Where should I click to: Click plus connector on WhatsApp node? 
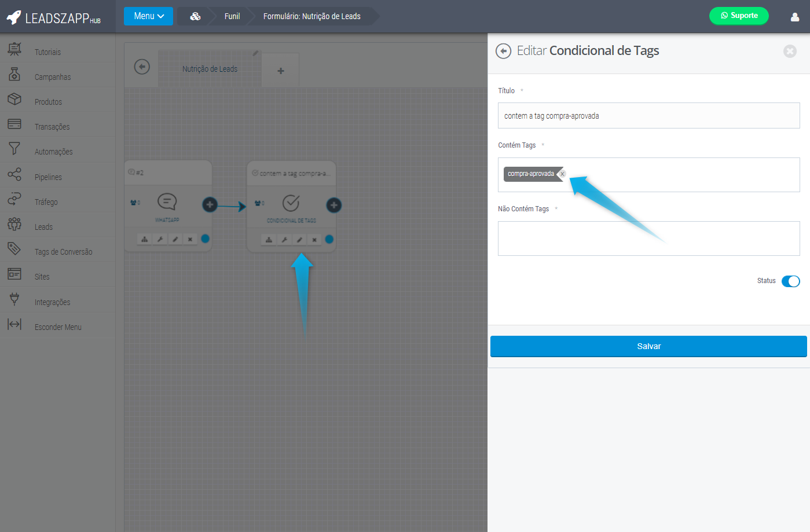pyautogui.click(x=210, y=204)
